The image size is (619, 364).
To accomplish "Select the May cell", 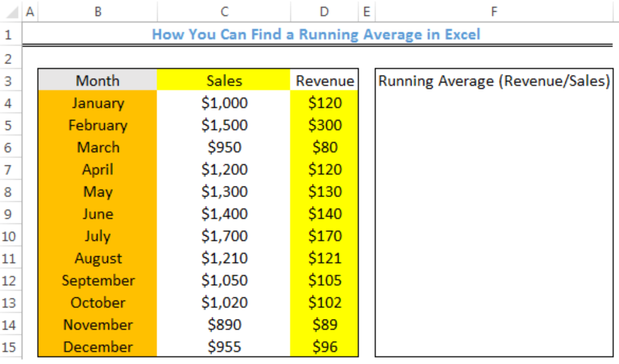I will (97, 192).
